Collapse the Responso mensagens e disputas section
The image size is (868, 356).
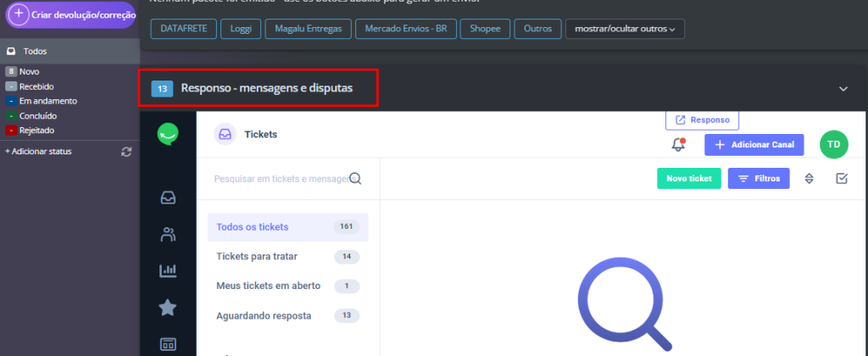click(x=843, y=88)
